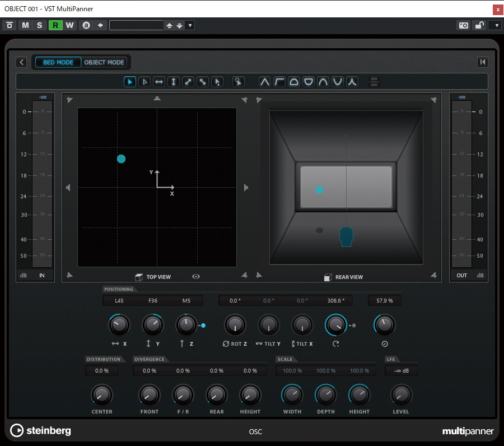The image size is (504, 446).
Task: Click the OSC label at bottom
Action: tap(255, 432)
